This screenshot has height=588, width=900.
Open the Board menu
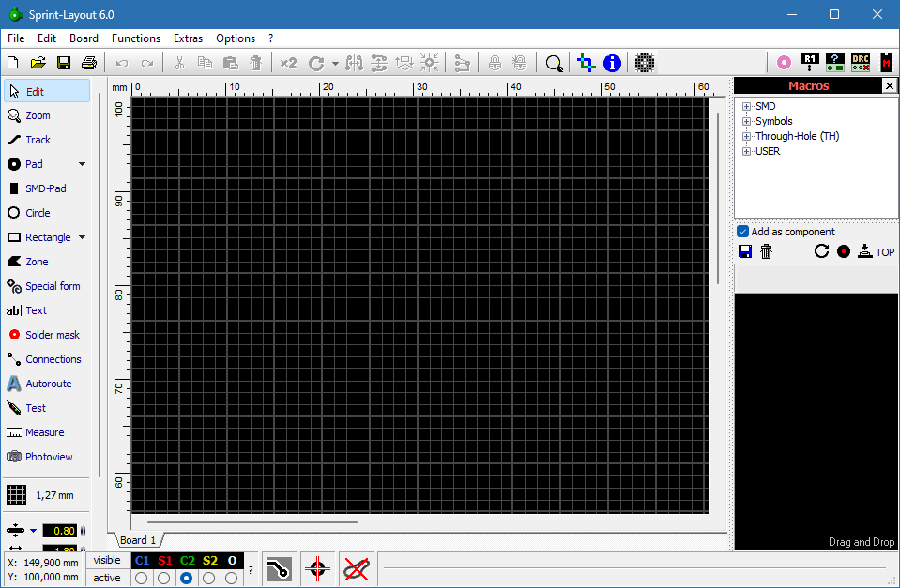pos(84,38)
